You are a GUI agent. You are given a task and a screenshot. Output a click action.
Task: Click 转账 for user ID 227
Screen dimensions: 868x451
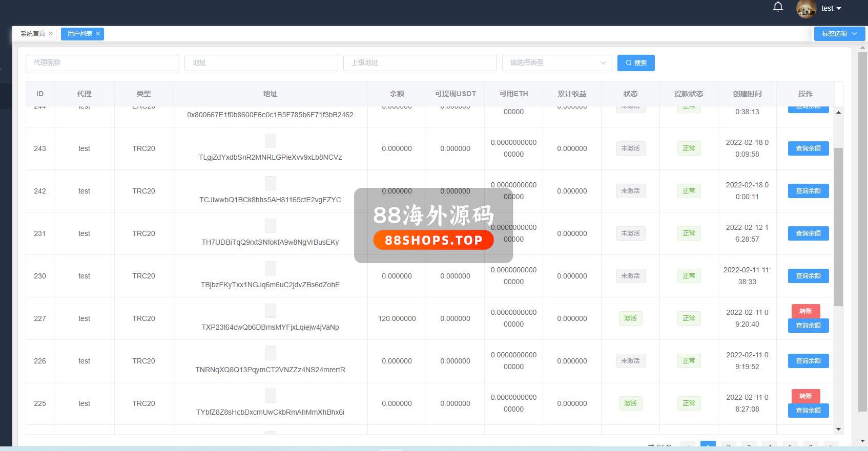(x=805, y=311)
